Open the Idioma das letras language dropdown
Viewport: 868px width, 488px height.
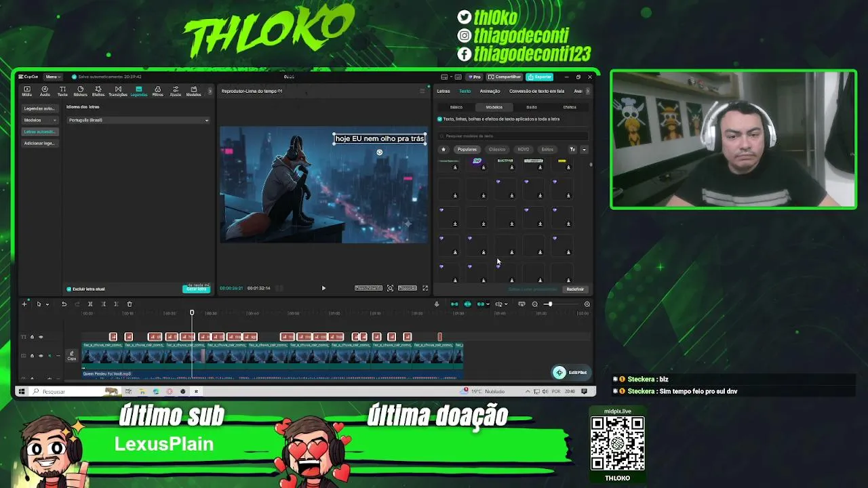(x=138, y=121)
